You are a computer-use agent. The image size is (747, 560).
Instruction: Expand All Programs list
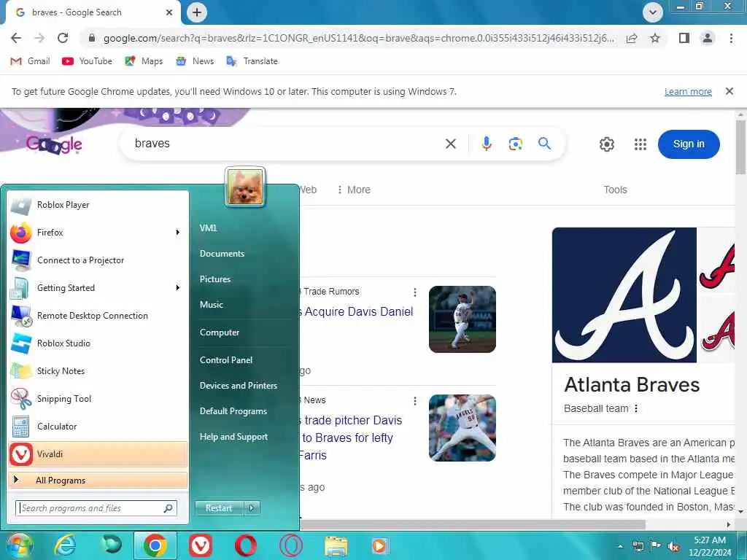(98, 480)
